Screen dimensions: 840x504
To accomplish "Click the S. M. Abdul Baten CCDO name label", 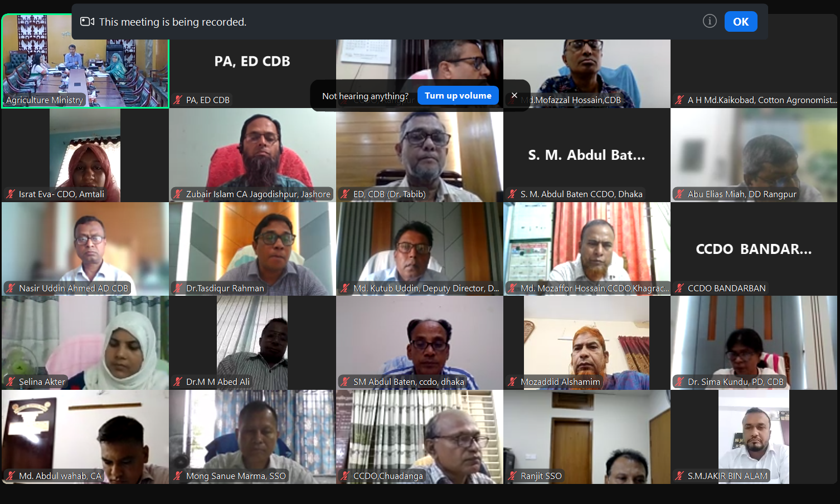I will (x=581, y=194).
